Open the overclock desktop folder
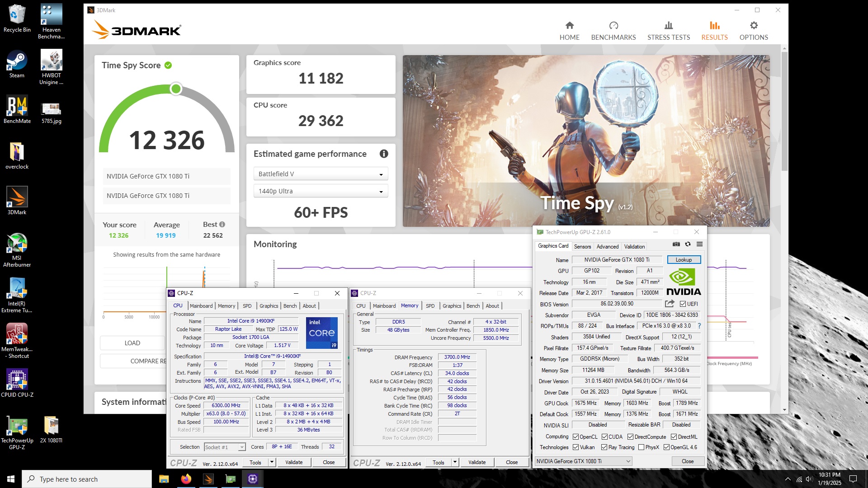Image resolution: width=868 pixels, height=488 pixels. [17, 156]
